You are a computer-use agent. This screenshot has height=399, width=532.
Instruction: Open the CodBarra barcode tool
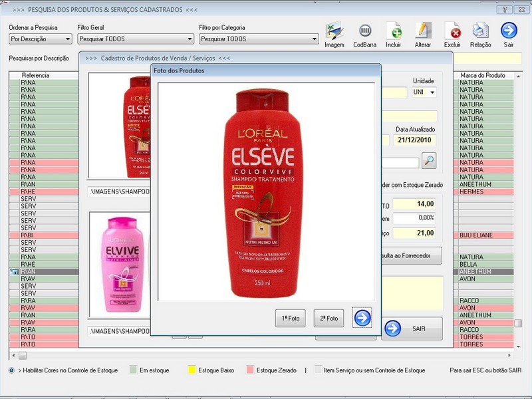tap(365, 31)
